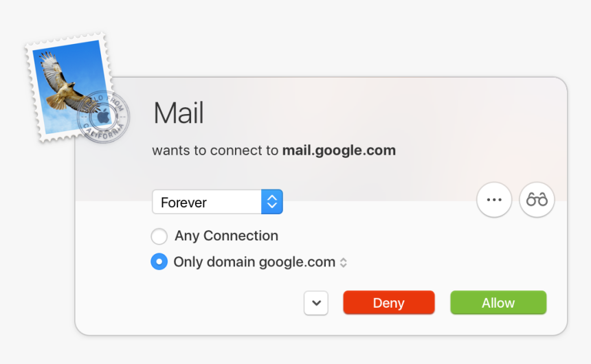Viewport: 591px width, 364px height.
Task: Click the Forever text in the duration box
Action: click(184, 203)
